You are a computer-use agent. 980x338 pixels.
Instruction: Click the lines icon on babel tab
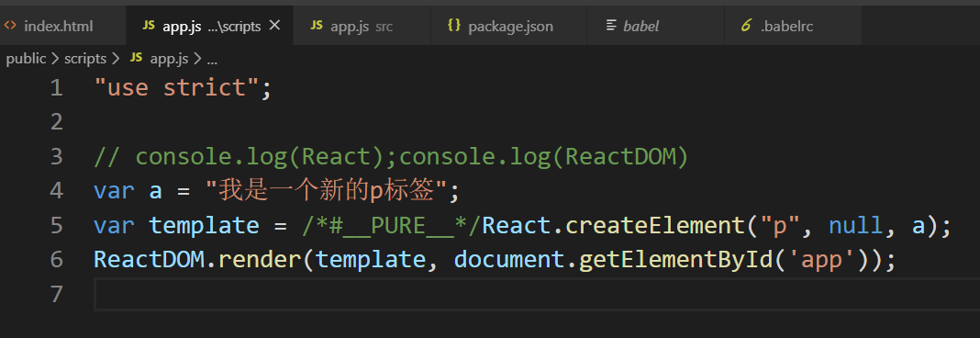pos(610,26)
